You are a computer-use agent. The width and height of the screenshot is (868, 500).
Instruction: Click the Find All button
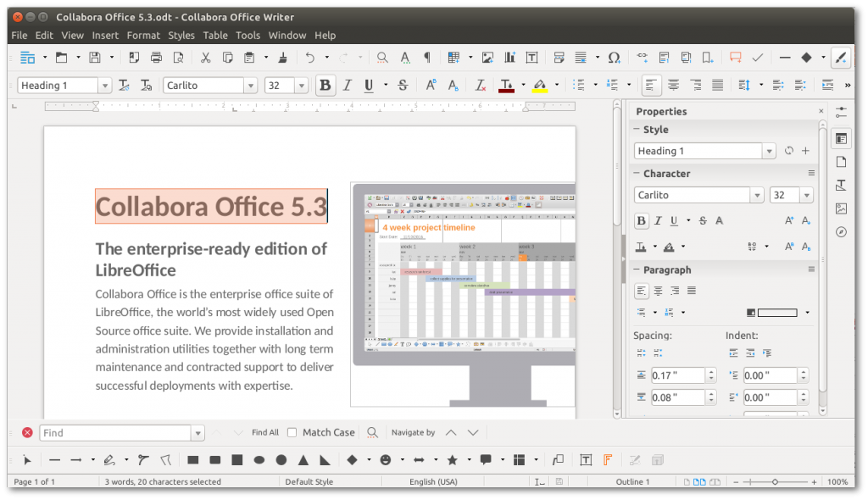[x=265, y=432]
